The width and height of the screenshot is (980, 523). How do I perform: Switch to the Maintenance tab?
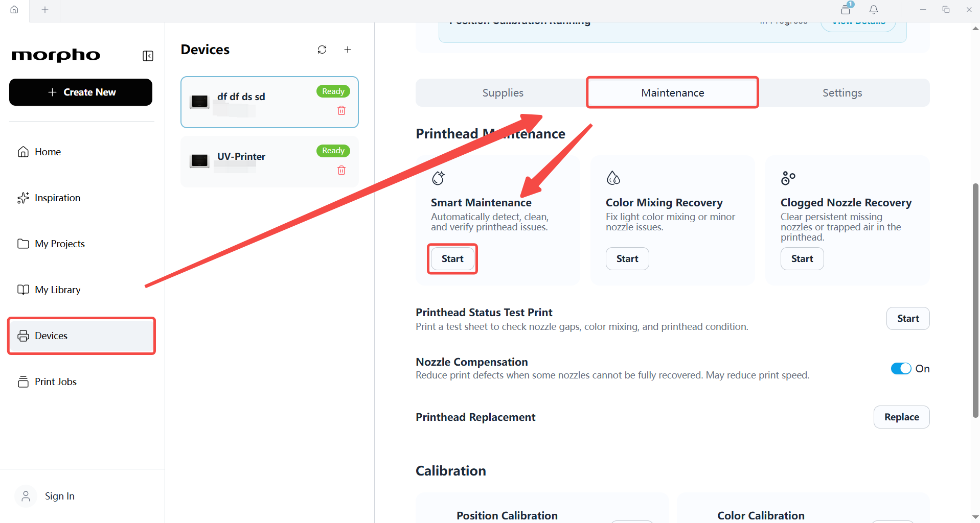click(x=672, y=93)
